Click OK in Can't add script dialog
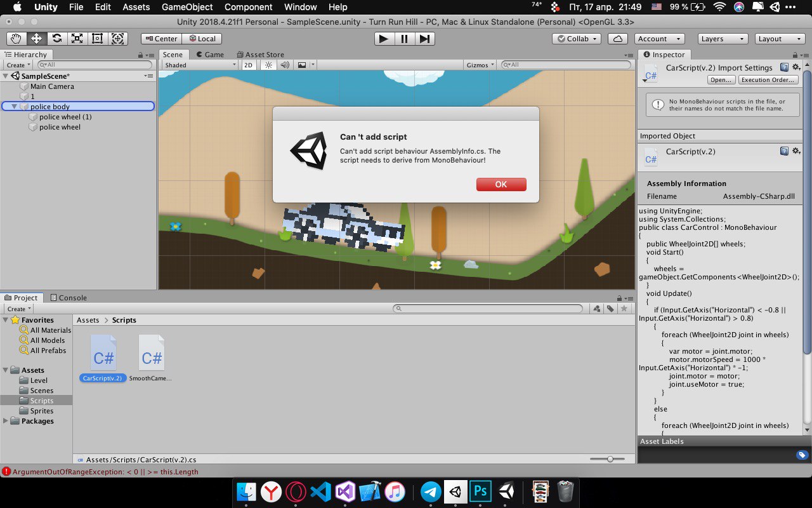This screenshot has width=812, height=508. click(501, 184)
